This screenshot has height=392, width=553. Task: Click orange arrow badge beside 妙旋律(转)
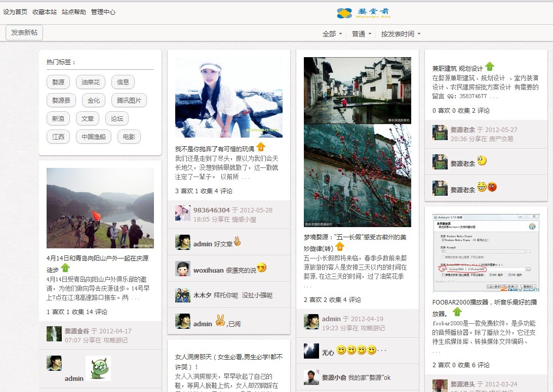(x=340, y=246)
